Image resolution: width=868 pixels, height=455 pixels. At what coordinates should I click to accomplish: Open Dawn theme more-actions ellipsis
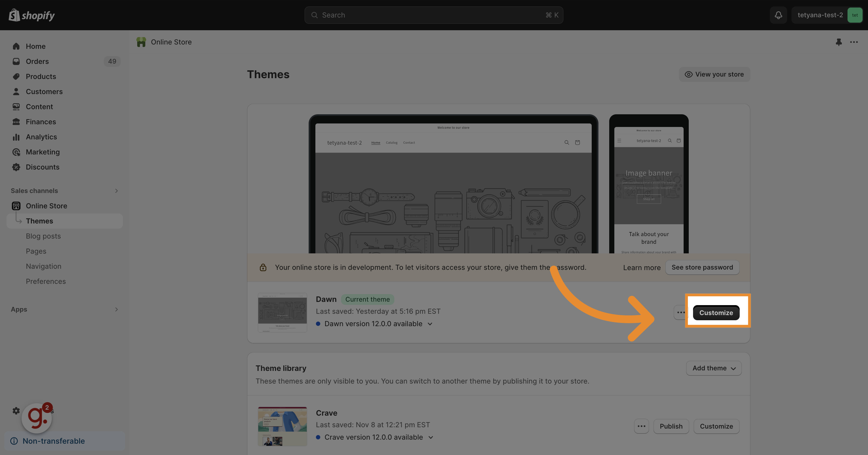(681, 312)
